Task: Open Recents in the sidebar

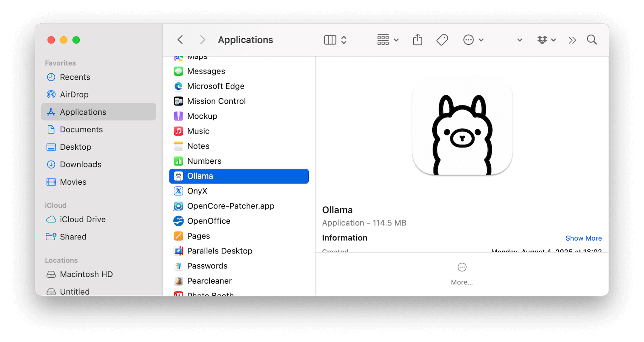Action: [99, 77]
